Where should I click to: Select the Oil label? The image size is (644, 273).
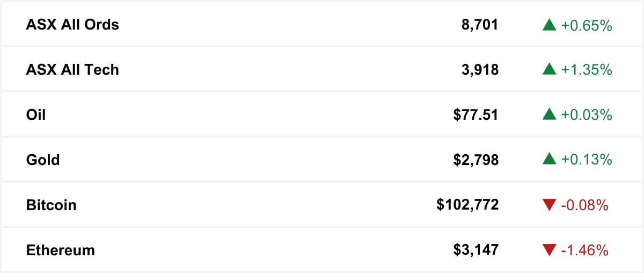(36, 115)
